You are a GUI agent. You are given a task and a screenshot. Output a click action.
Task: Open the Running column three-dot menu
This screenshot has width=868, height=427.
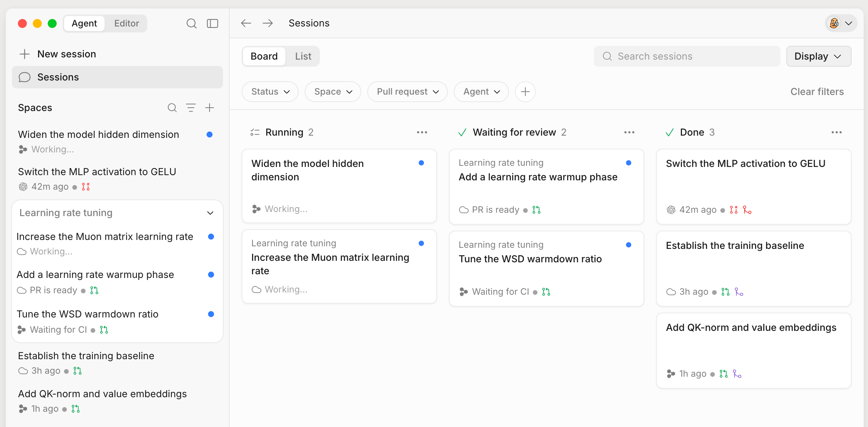pyautogui.click(x=422, y=132)
